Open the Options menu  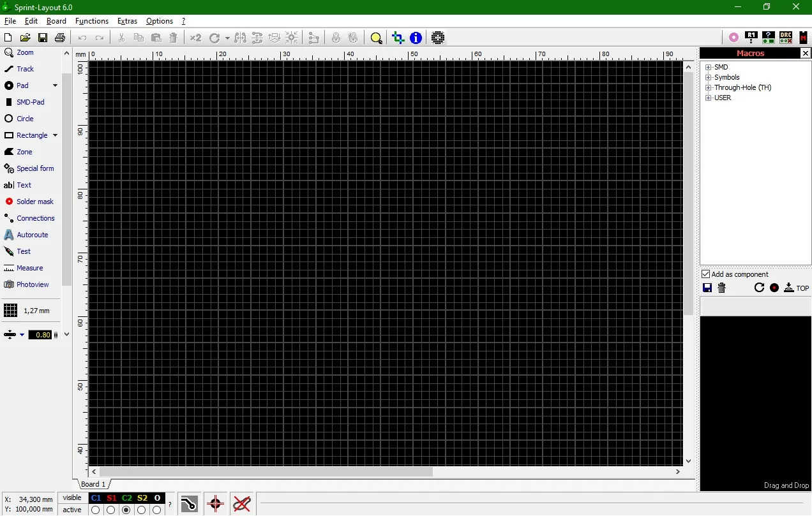point(160,21)
